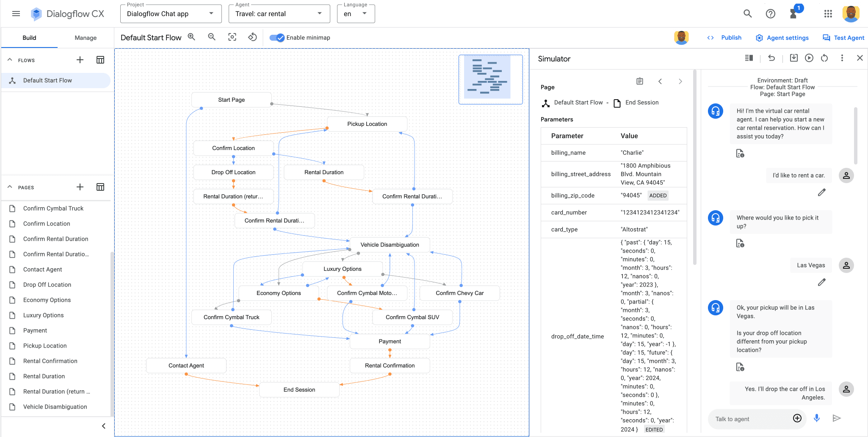868x437 pixels.
Task: Click the search icon in the top bar
Action: 747,14
